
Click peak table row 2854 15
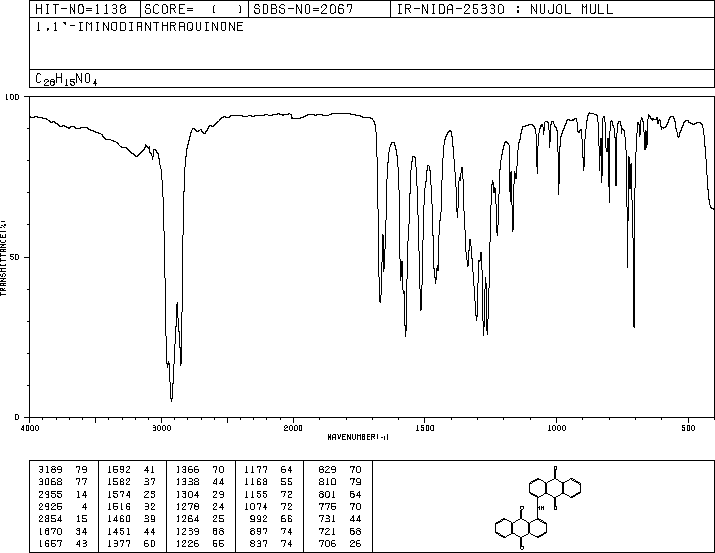coord(63,519)
